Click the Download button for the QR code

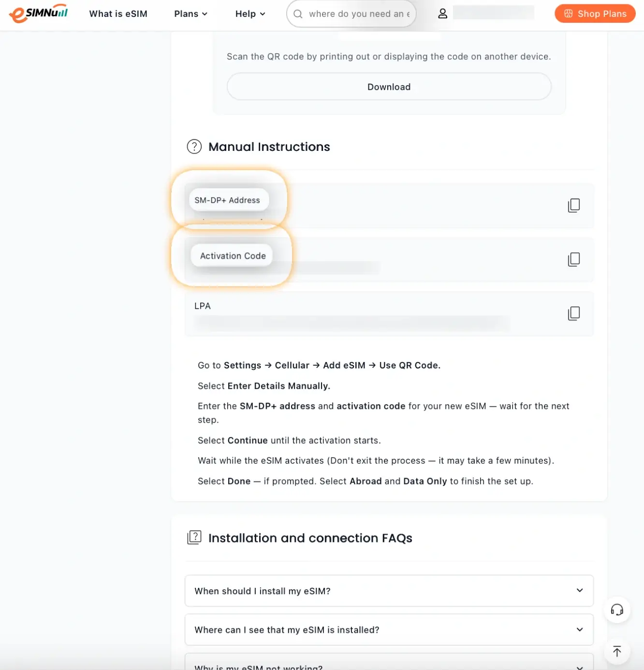pyautogui.click(x=389, y=87)
